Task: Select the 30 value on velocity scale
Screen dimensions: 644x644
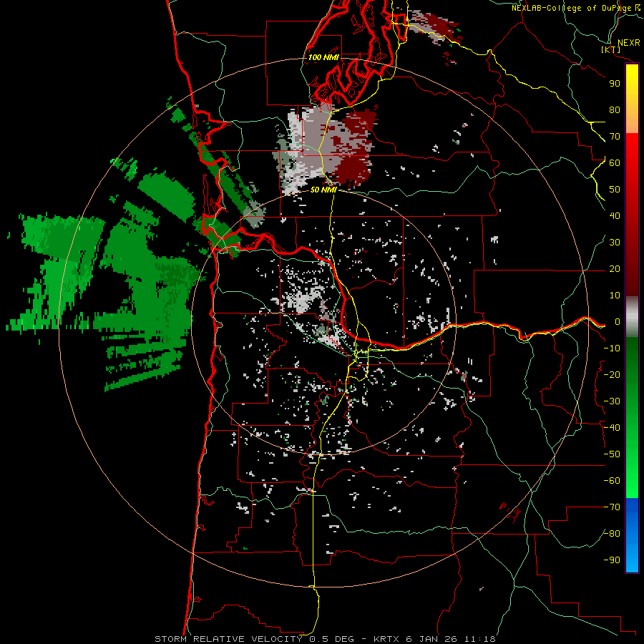Action: [615, 243]
